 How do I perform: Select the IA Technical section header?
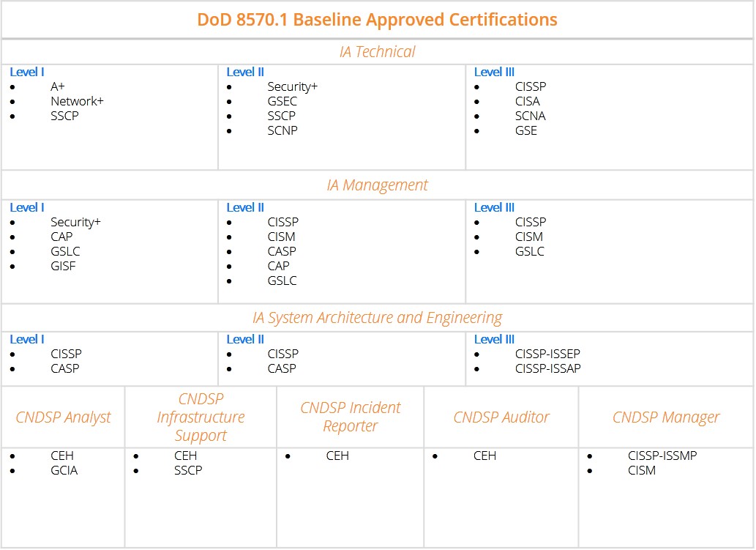click(x=377, y=52)
